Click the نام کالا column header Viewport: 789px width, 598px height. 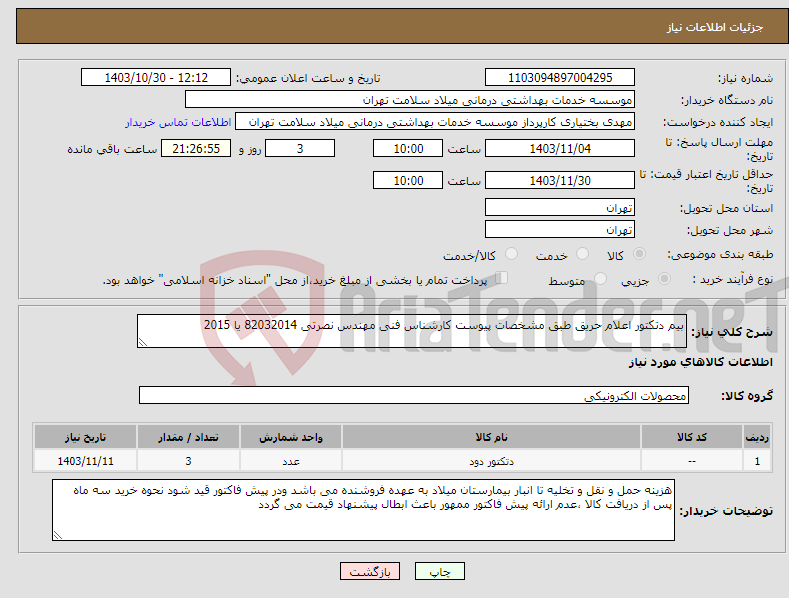[x=492, y=437]
